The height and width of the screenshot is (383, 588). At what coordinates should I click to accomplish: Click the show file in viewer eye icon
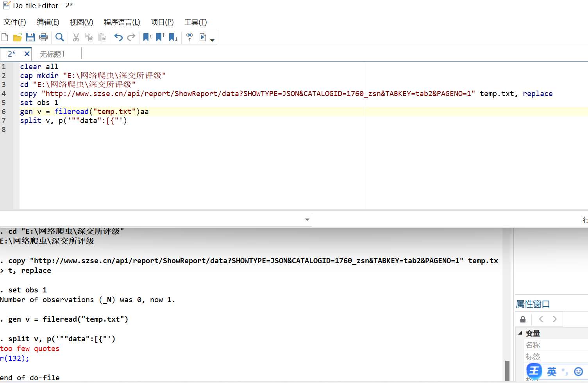[x=189, y=37]
